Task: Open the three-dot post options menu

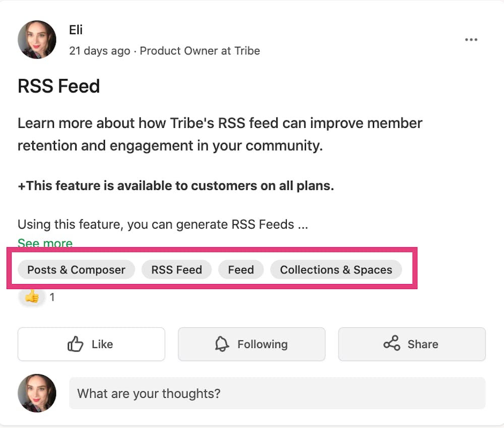Action: coord(471,40)
